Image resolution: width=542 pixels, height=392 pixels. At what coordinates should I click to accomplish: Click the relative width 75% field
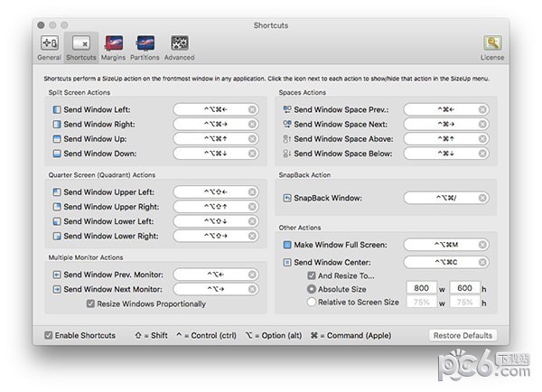[x=422, y=302]
